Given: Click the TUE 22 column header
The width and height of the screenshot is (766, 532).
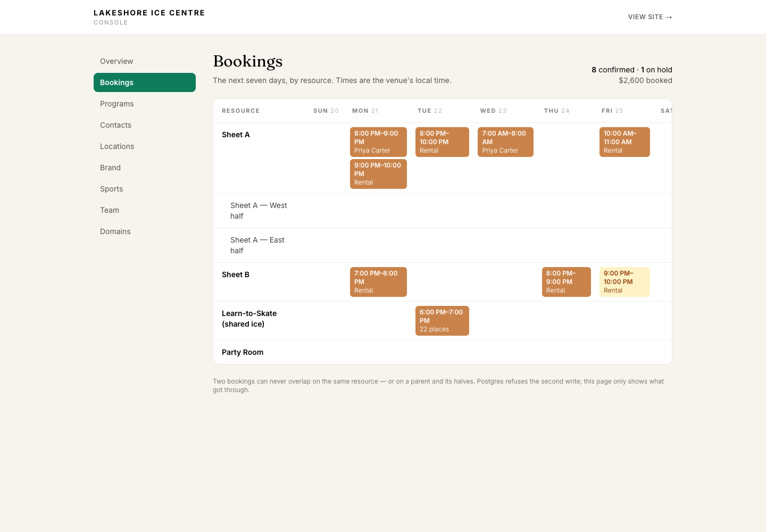Looking at the screenshot, I should pos(430,111).
